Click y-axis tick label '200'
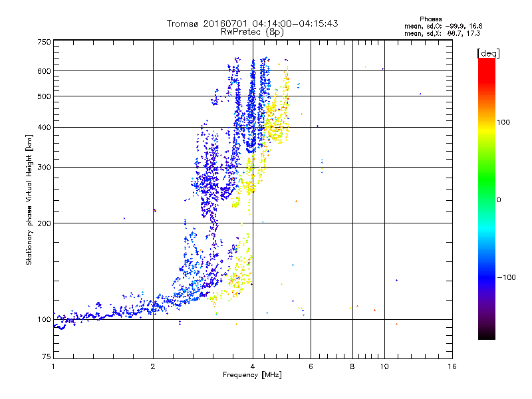Screen dimensions: 532x399 click(44, 223)
